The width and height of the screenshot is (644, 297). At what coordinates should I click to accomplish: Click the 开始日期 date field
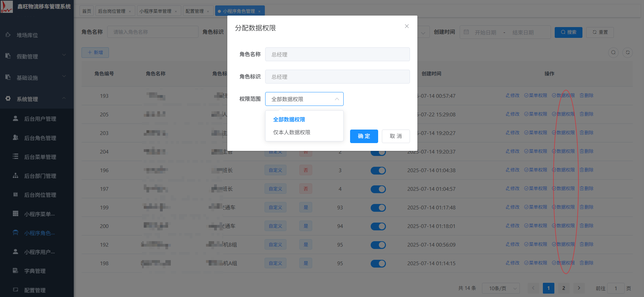tap(485, 32)
